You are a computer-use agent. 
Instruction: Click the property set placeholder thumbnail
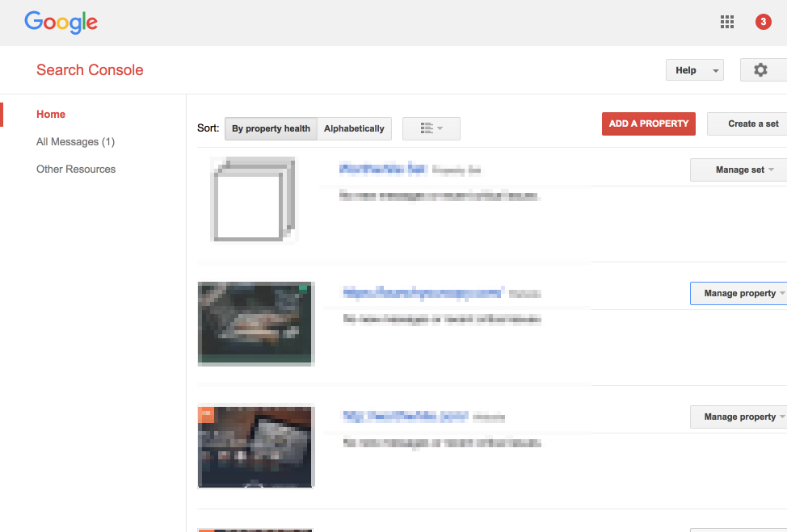pyautogui.click(x=255, y=199)
